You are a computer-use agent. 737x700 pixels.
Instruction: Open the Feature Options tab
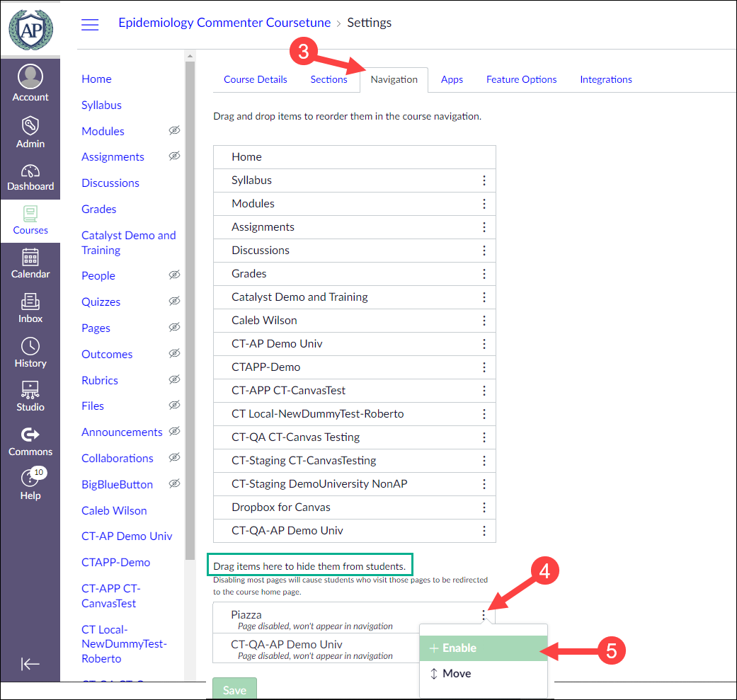(x=521, y=79)
